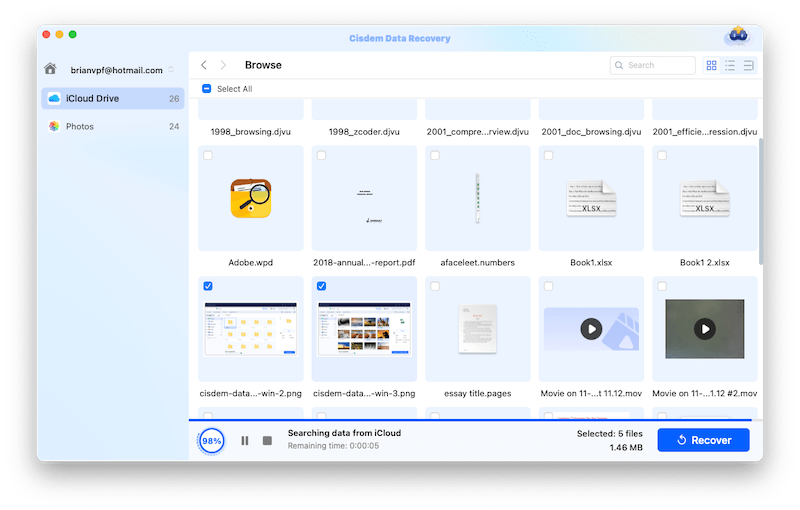Play the Movie 11.12 #2.mov video

point(705,329)
